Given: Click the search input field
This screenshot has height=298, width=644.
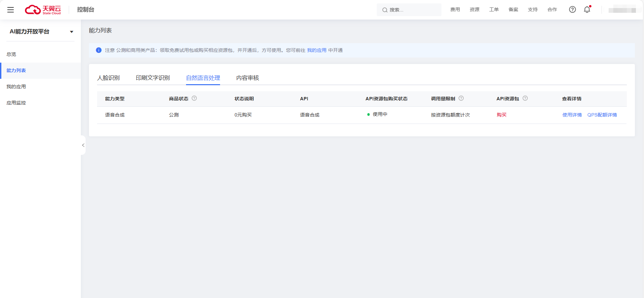Looking at the screenshot, I should coord(409,10).
